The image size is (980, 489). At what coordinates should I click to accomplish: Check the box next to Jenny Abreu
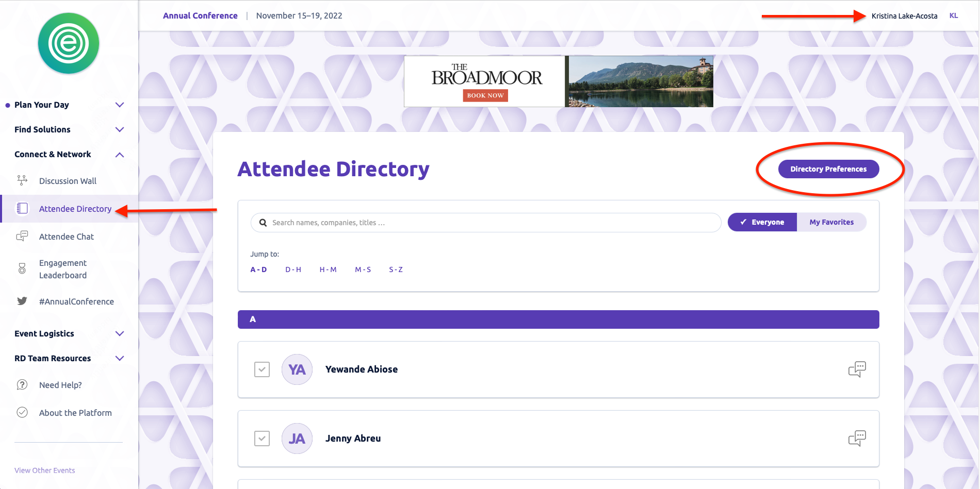[262, 439]
